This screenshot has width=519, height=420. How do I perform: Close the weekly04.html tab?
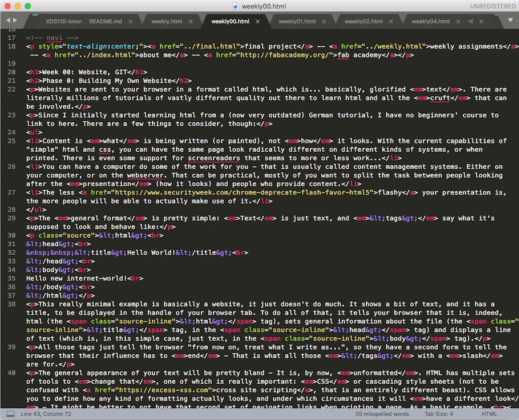tap(458, 21)
